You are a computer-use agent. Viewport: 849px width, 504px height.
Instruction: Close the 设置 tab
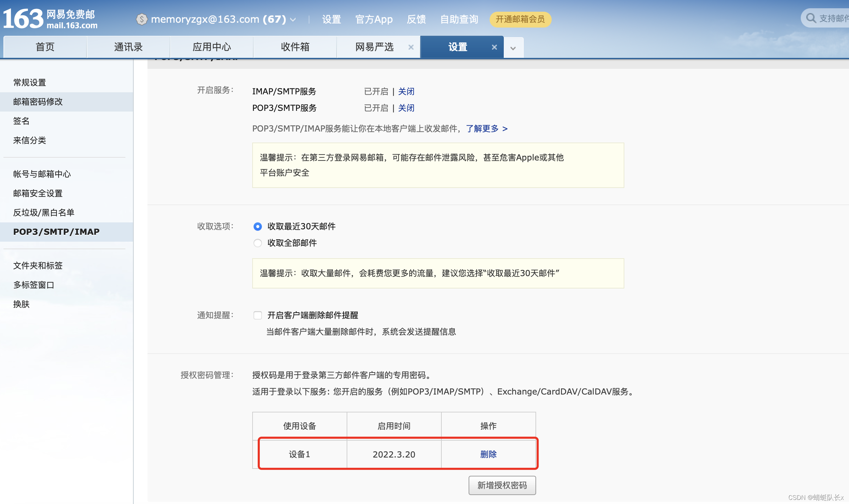pyautogui.click(x=494, y=47)
